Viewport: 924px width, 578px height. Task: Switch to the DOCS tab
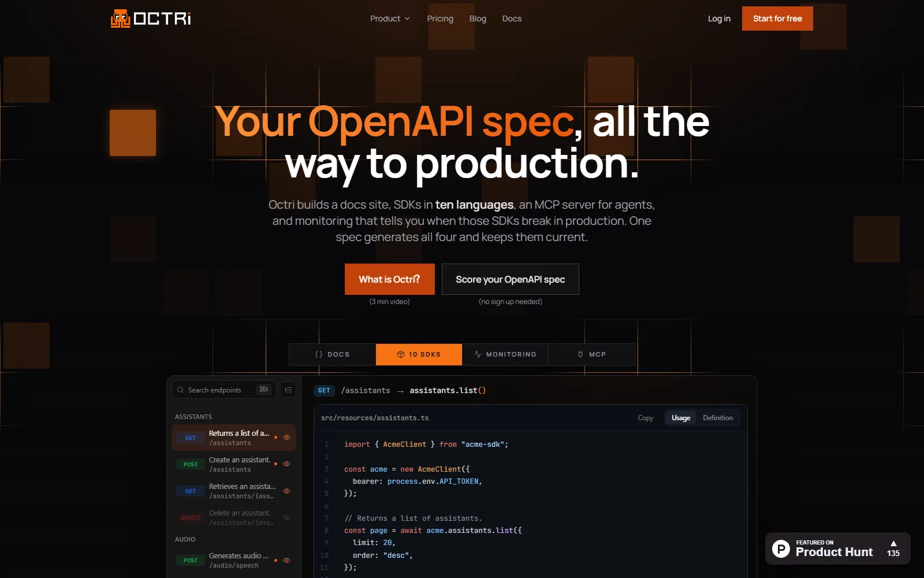pos(332,354)
